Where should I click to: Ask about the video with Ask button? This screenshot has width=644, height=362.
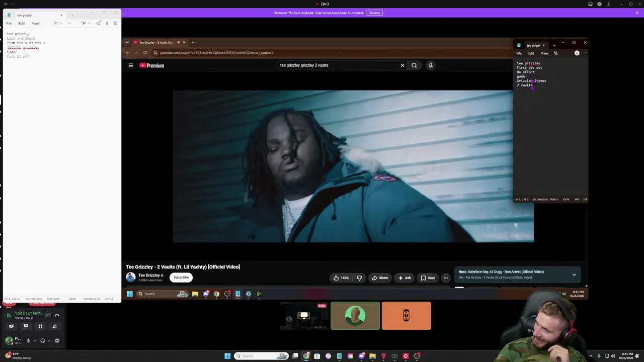pos(405,278)
